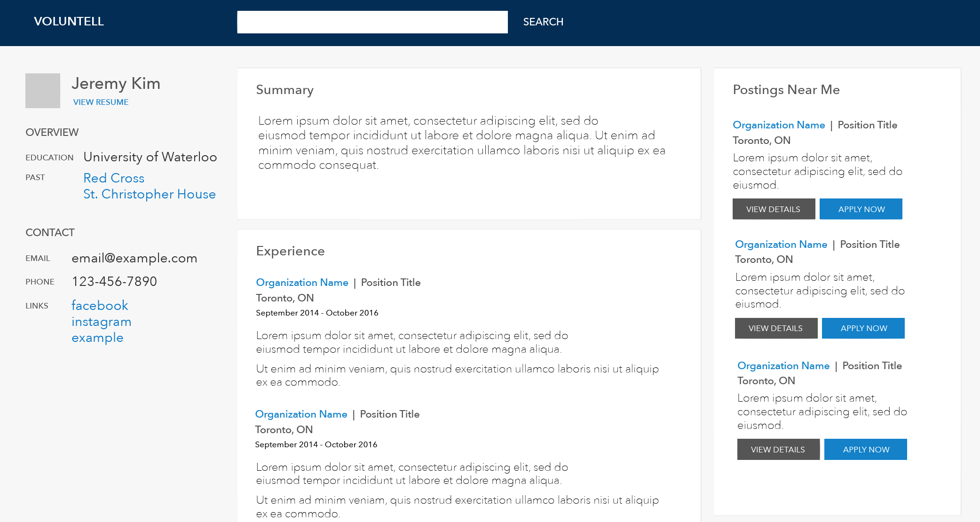Click Jeremy Kim's profile picture placeholder
980x522 pixels.
(x=43, y=91)
